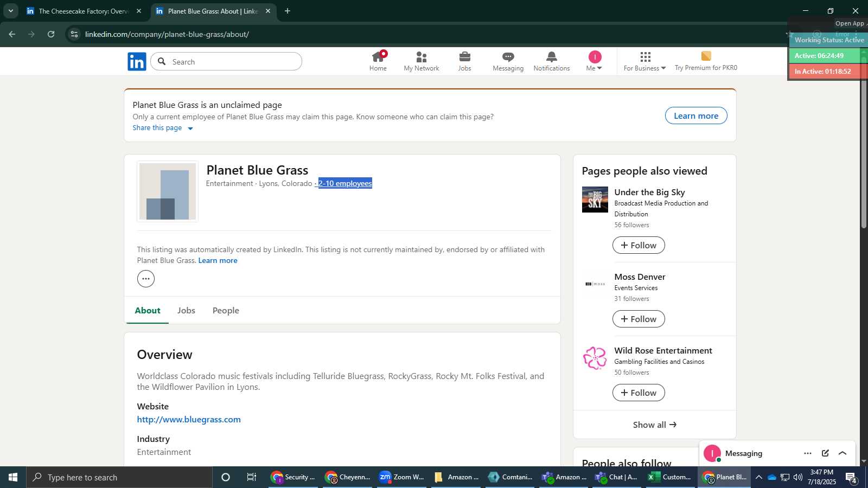Click the LinkedIn search field

click(226, 62)
